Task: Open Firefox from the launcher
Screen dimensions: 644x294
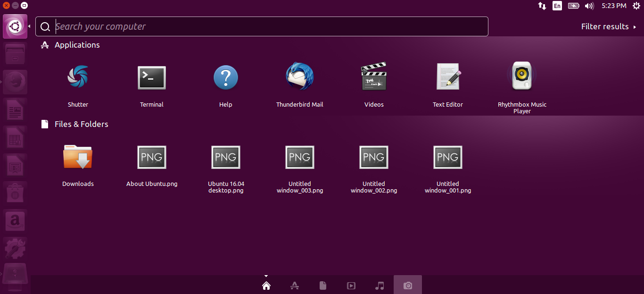Action: click(x=15, y=82)
